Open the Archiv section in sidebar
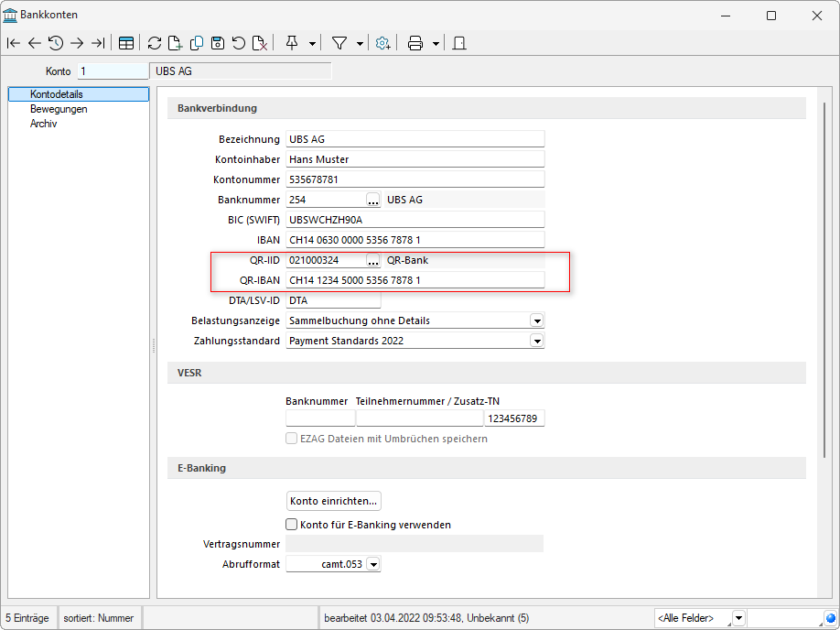The height and width of the screenshot is (630, 840). (x=44, y=124)
